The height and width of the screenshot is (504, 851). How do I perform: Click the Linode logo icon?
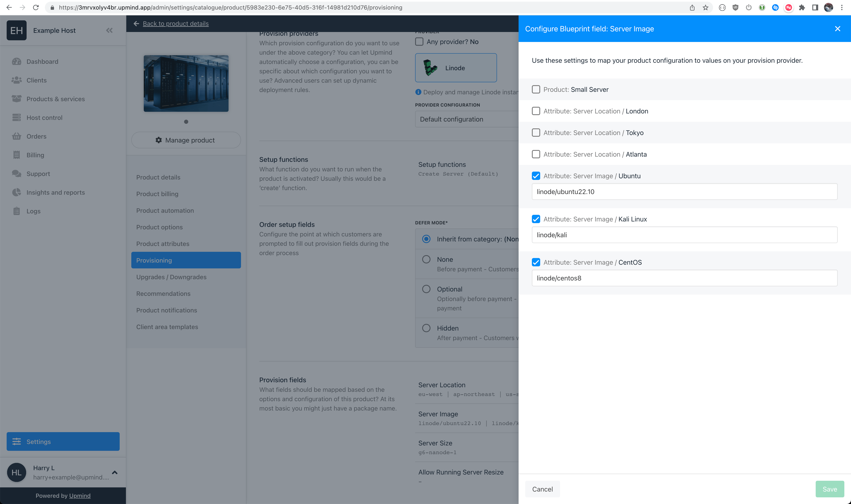pyautogui.click(x=430, y=68)
